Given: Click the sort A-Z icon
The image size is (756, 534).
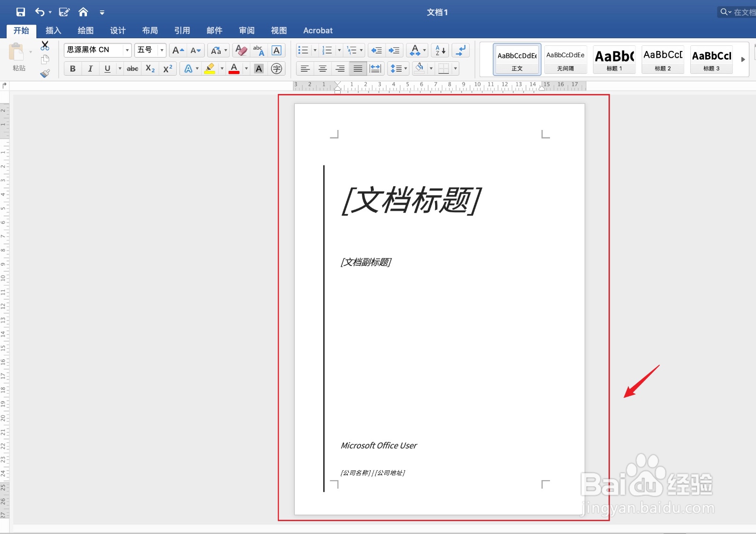Looking at the screenshot, I should 439,50.
